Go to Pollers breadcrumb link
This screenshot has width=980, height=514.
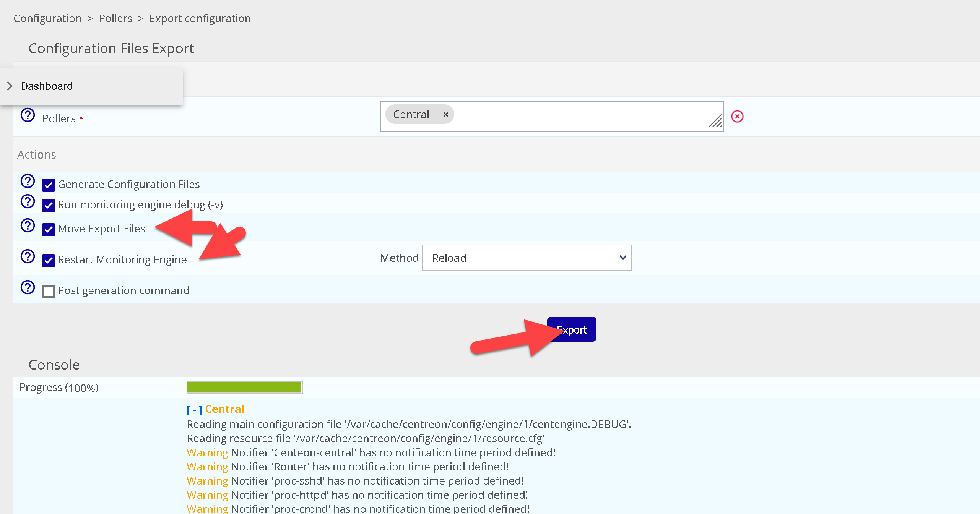tap(115, 18)
